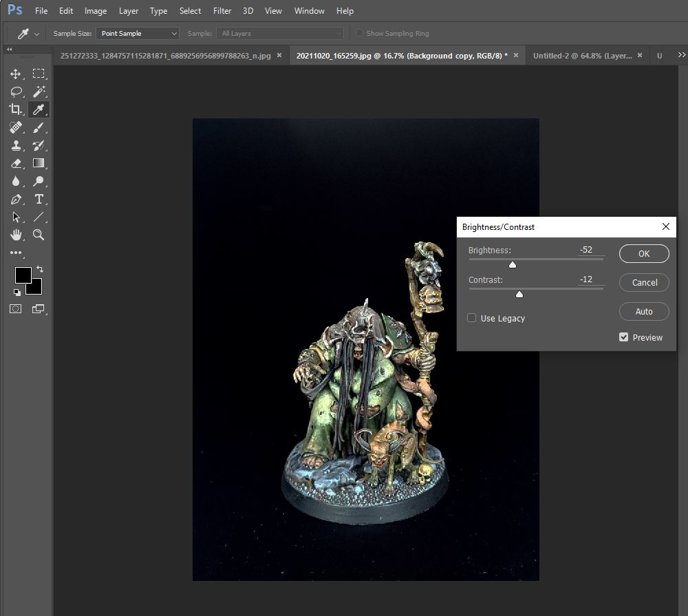Open the Sample Size dropdown
Viewport: 688px width, 616px height.
click(138, 33)
